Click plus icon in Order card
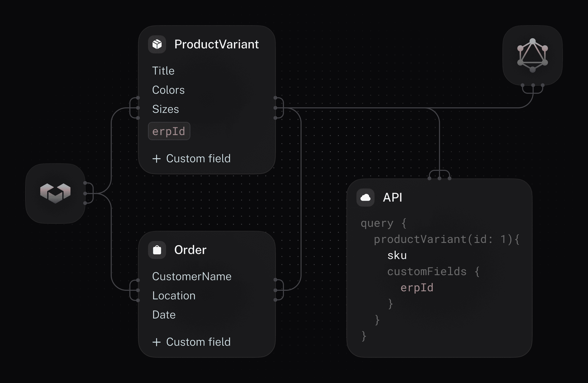 (157, 342)
